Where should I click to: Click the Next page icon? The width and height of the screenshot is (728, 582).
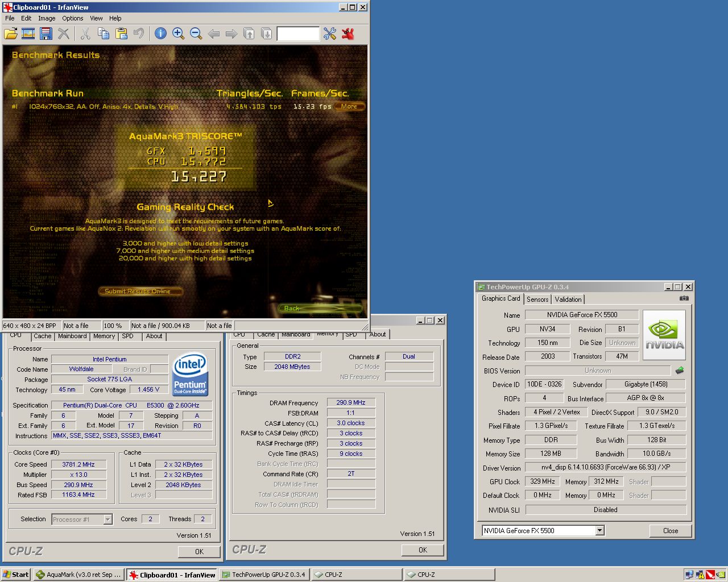[x=267, y=34]
